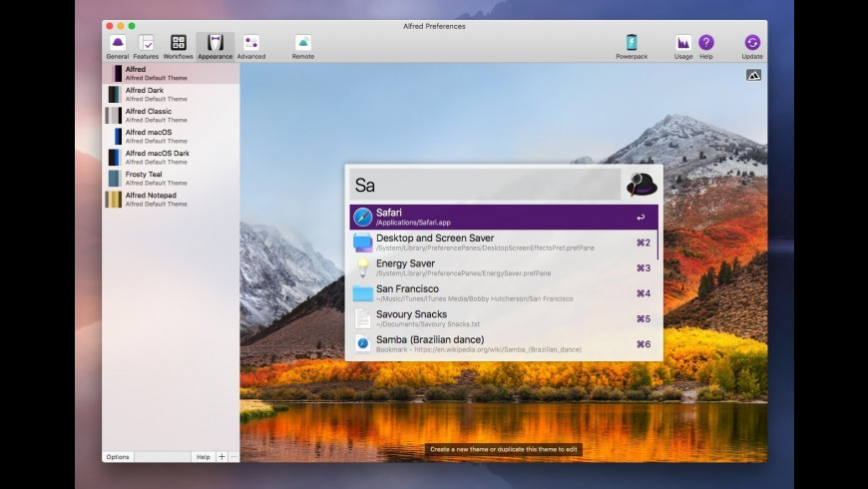Add a new theme with plus button
This screenshot has height=489, width=868.
[x=221, y=457]
